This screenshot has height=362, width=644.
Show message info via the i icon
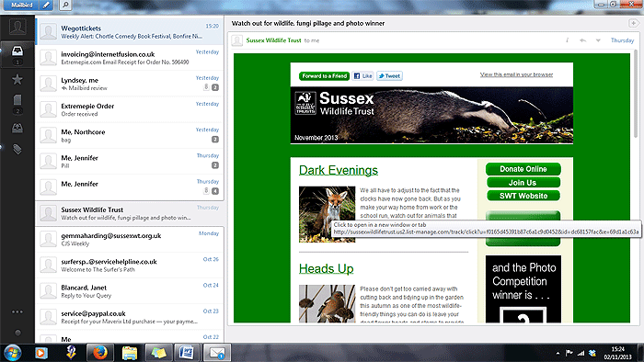pos(568,40)
